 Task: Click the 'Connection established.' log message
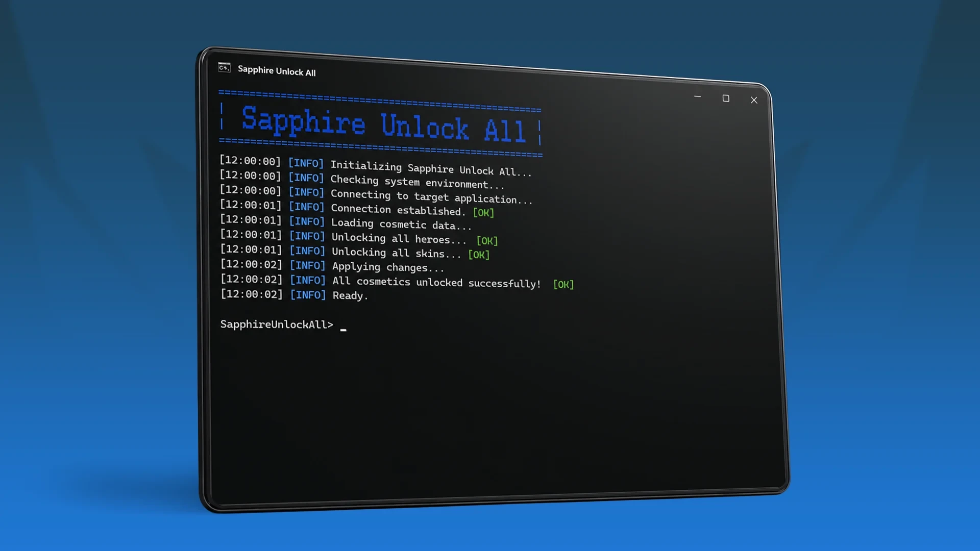tap(398, 210)
